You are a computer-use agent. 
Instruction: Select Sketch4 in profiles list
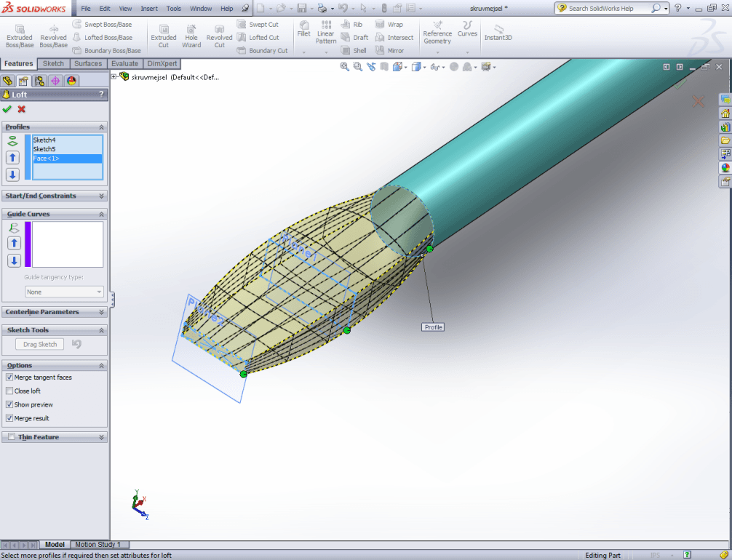tap(67, 140)
